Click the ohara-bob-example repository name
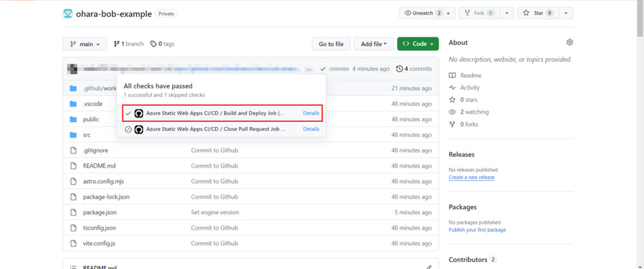The image size is (644, 269). click(114, 14)
